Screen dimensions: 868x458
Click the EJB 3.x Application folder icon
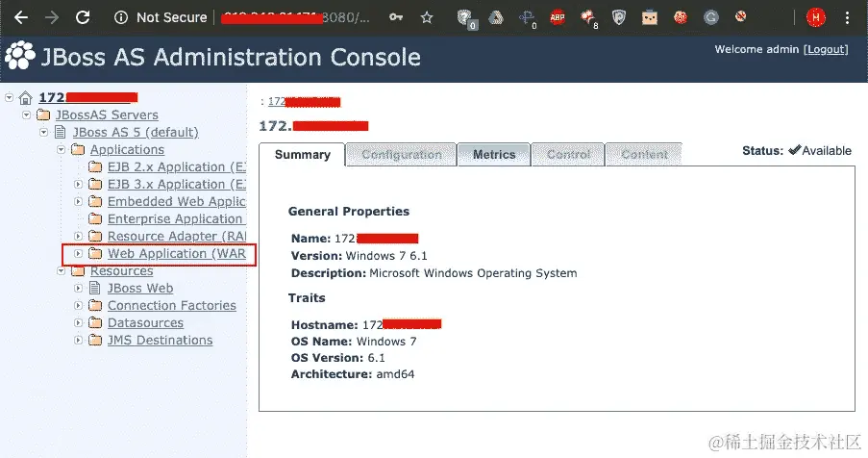pyautogui.click(x=95, y=184)
